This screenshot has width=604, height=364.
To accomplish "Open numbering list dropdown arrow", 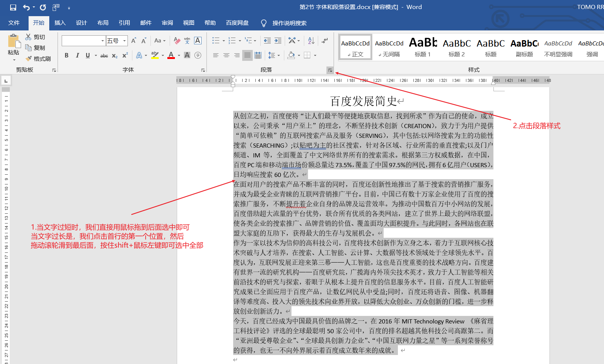I will (240, 41).
